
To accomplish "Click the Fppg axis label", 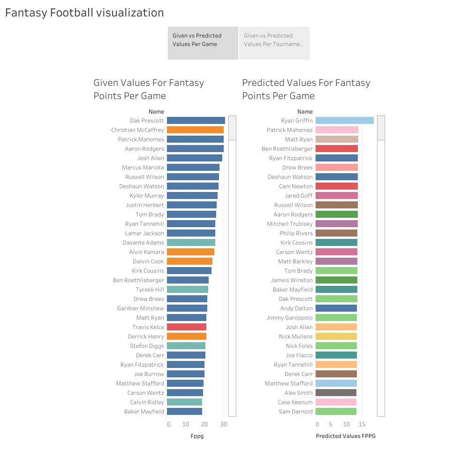I will (x=197, y=436).
